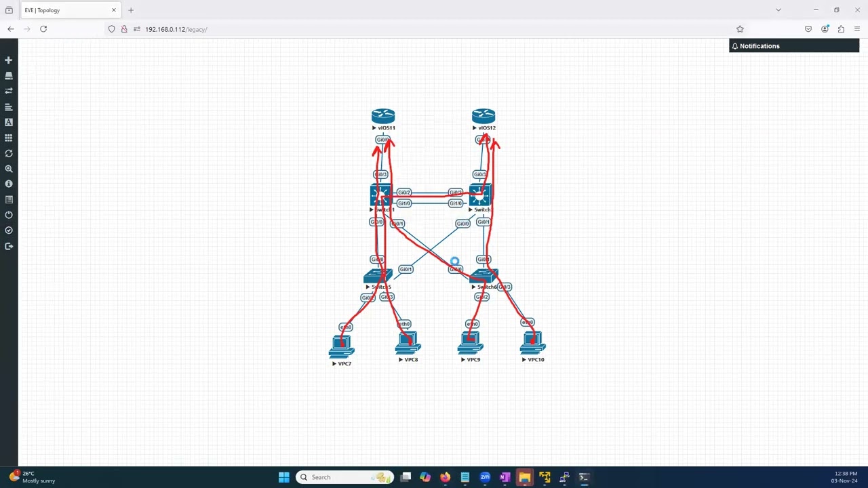Select the Switch 1 multilayer switch icon

point(381,195)
